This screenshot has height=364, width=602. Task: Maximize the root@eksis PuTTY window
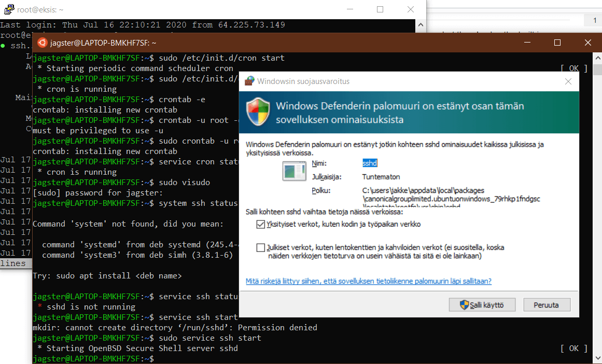pos(380,9)
